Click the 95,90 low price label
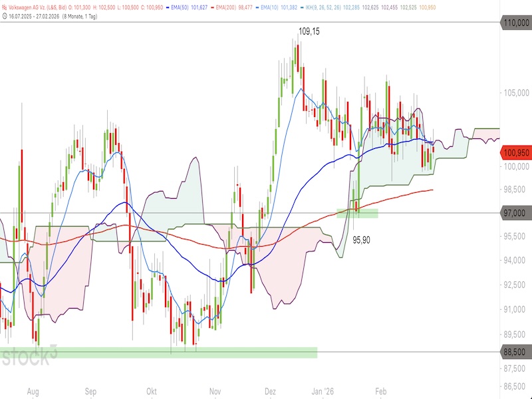Image resolution: width=532 pixels, height=399 pixels. (361, 239)
